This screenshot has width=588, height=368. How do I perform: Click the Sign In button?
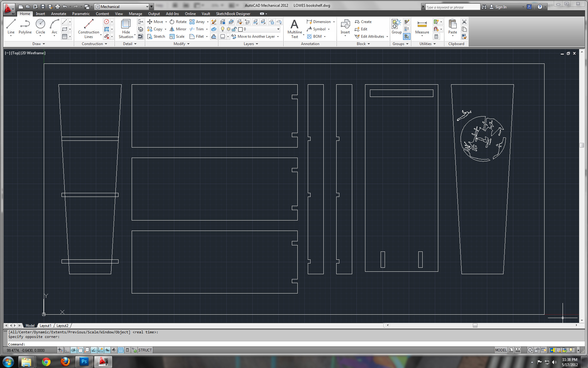pyautogui.click(x=498, y=7)
